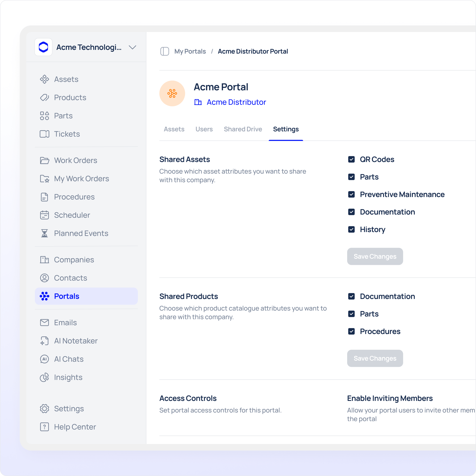Open Tickets via its ticket icon
The image size is (476, 476).
click(x=44, y=134)
